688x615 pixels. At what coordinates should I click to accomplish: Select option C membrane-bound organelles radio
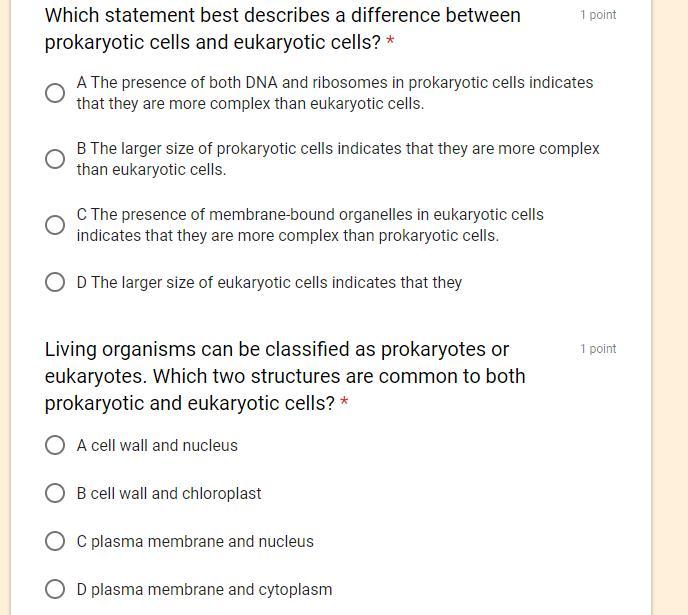[55, 225]
